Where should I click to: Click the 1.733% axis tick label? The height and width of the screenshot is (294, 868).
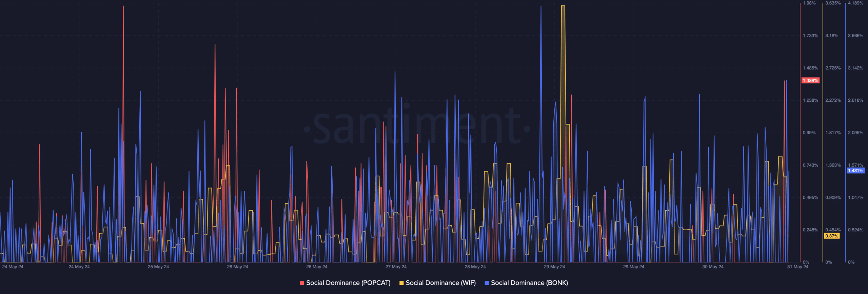pyautogui.click(x=810, y=36)
